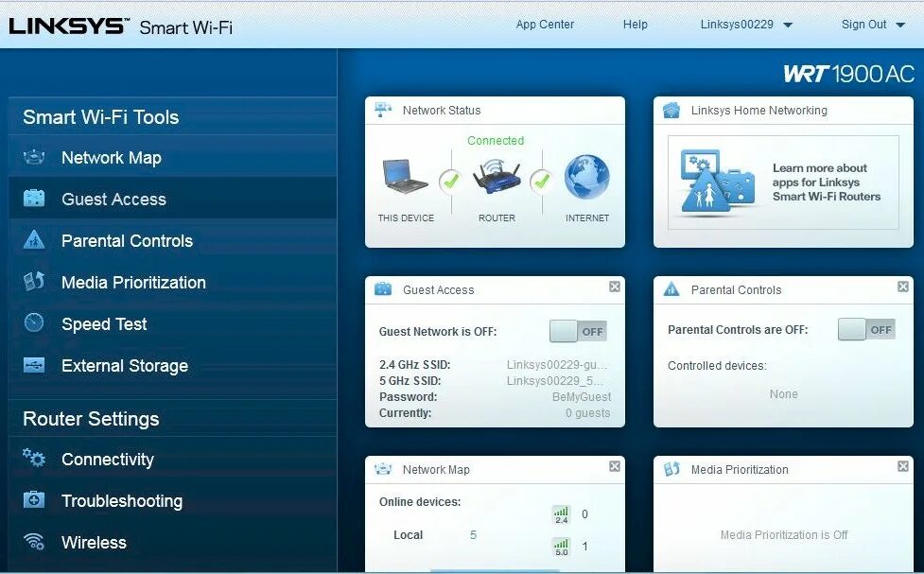
Task: Click the guest password BeMyGuest
Action: pyautogui.click(x=581, y=396)
